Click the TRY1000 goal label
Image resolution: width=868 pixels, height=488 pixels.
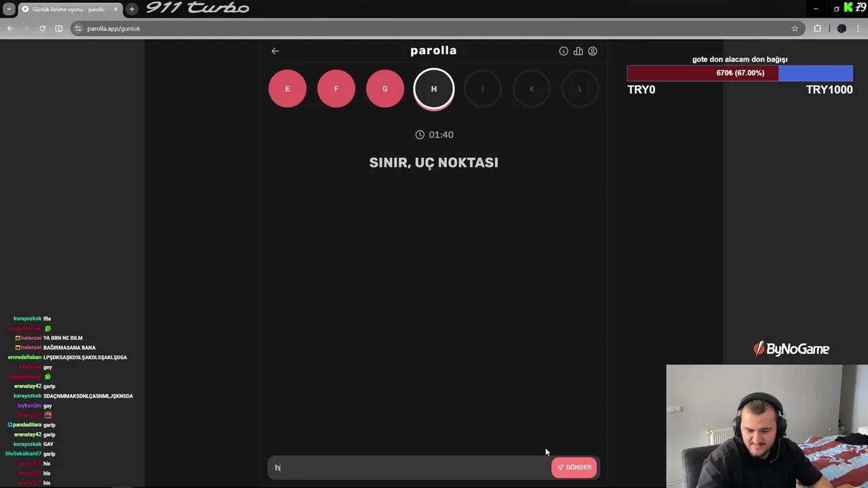point(829,89)
